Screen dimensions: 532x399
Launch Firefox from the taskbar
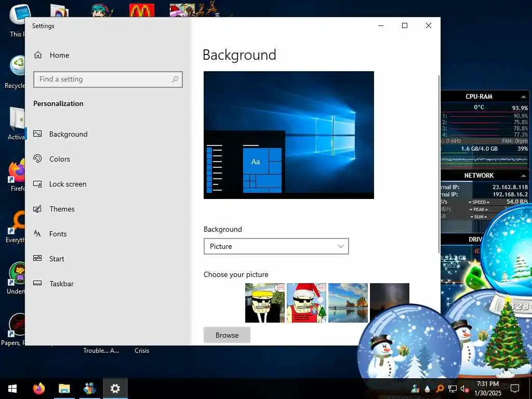click(38, 389)
